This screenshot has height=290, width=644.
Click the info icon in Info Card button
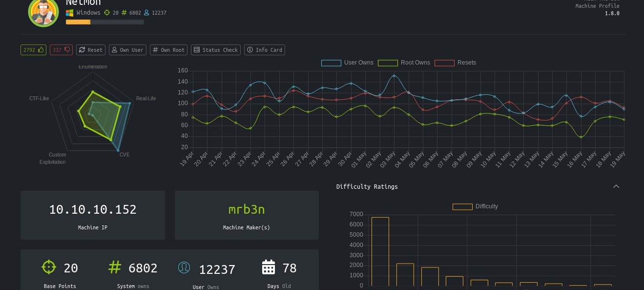point(250,49)
